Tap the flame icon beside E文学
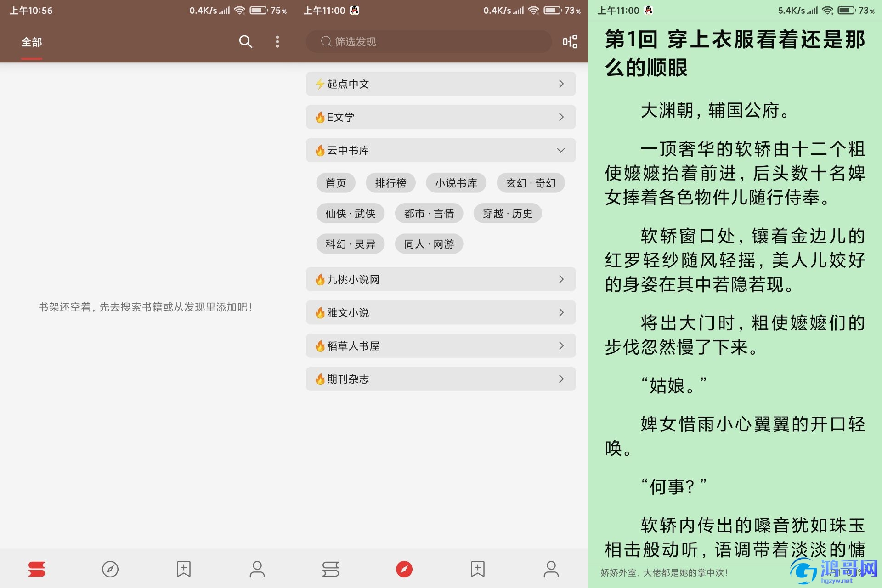 [x=320, y=117]
